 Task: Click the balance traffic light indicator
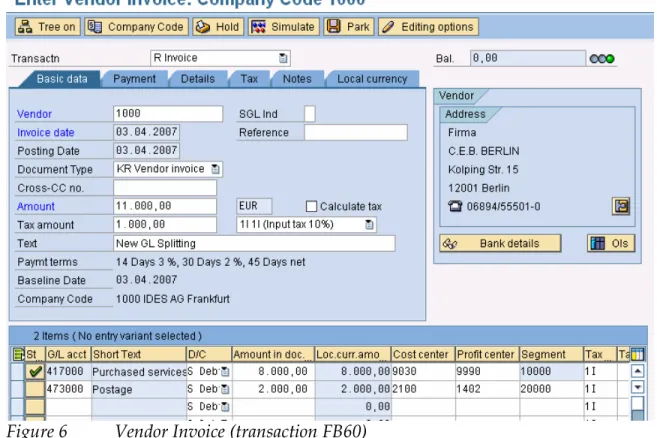click(602, 59)
